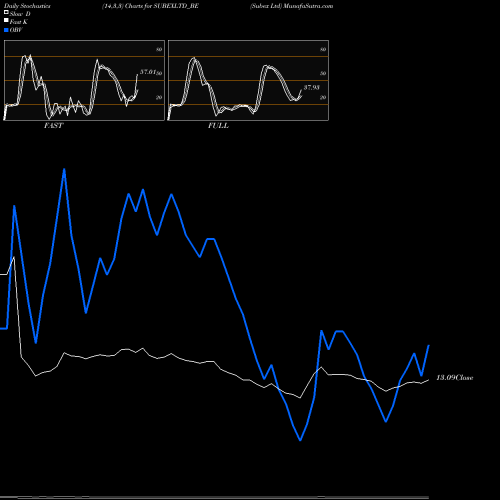Click the 50 level label in FULL chart
The width and height of the screenshot is (500, 500).
pos(323,73)
